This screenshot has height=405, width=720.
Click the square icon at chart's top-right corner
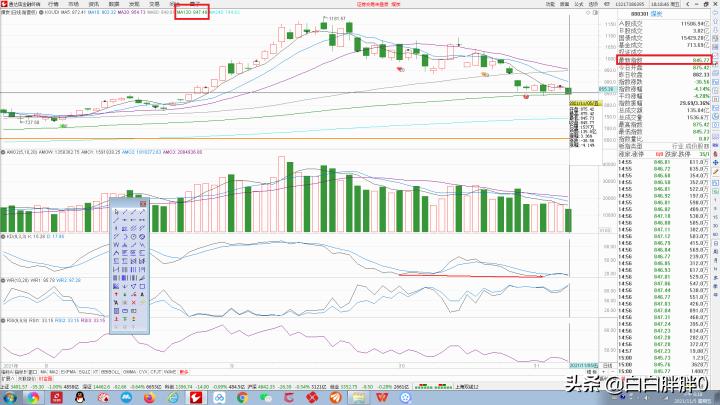coord(595,12)
